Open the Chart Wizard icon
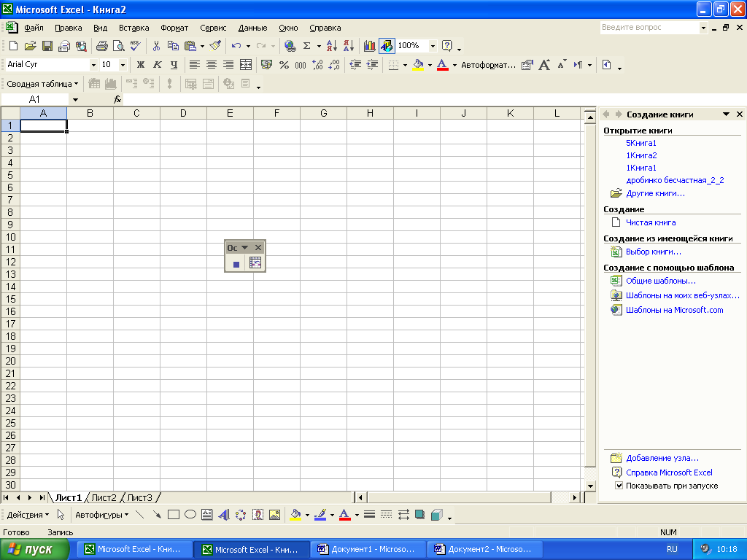Image resolution: width=747 pixels, height=560 pixels. point(369,46)
